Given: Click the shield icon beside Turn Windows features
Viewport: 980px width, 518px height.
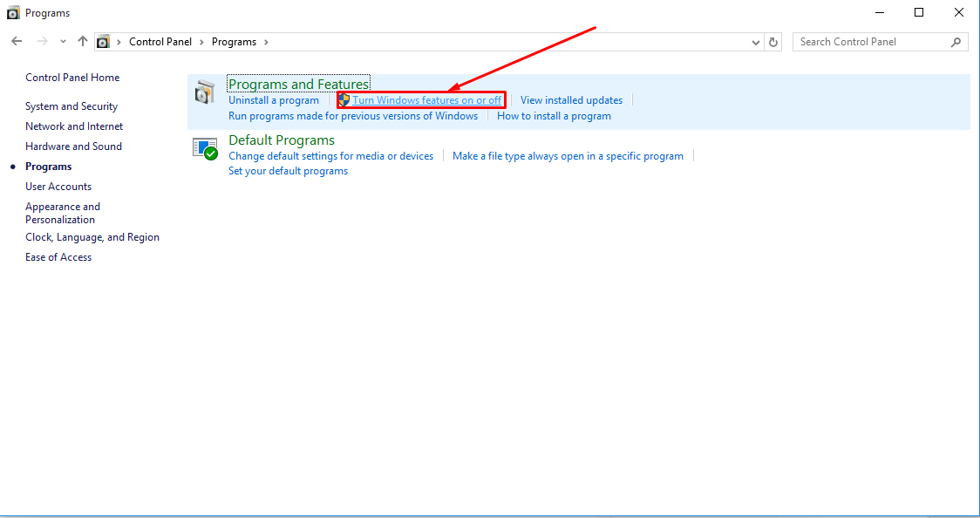Looking at the screenshot, I should pos(344,100).
